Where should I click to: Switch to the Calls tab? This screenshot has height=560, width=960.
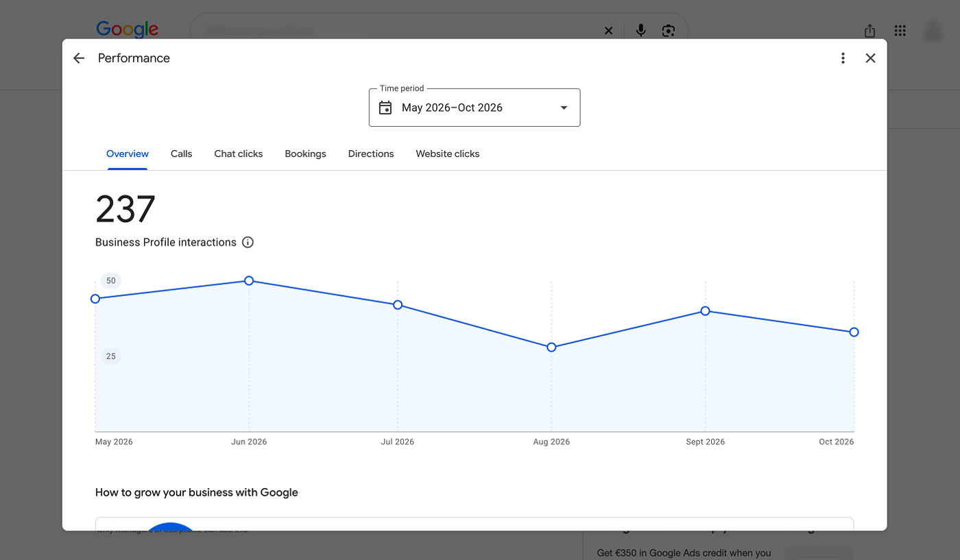click(x=182, y=154)
